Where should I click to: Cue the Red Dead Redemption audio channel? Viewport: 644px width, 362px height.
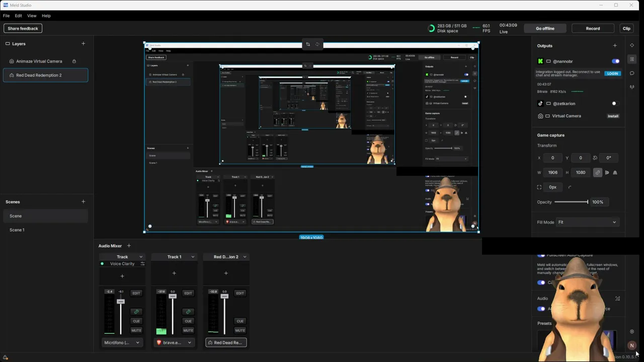(x=239, y=321)
